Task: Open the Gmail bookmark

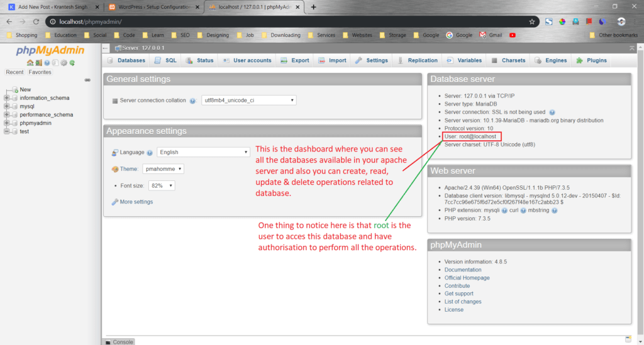Action: point(491,35)
